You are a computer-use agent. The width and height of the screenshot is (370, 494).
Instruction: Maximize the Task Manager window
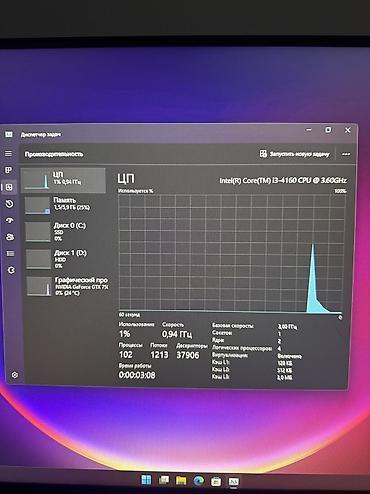coord(328,130)
